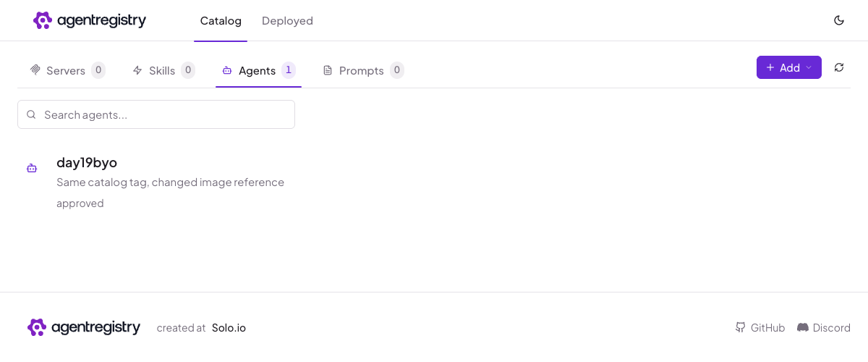Click the footer agentregistry logo
The width and height of the screenshot is (868, 362).
pos(84,327)
